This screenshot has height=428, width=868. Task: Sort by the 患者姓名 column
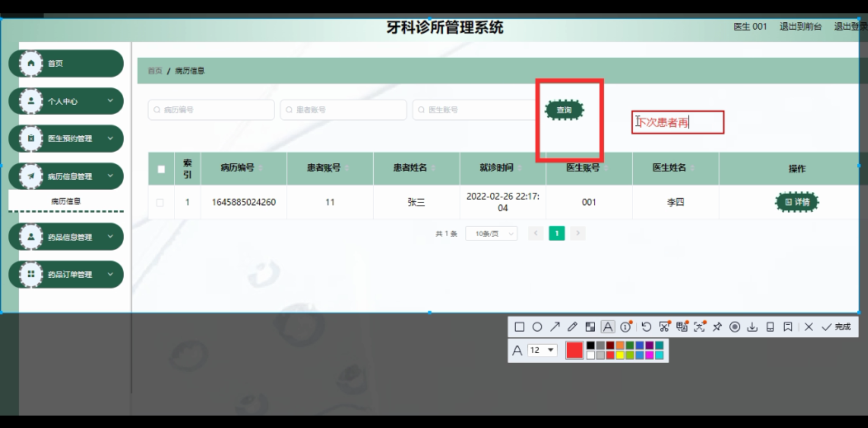pos(433,167)
